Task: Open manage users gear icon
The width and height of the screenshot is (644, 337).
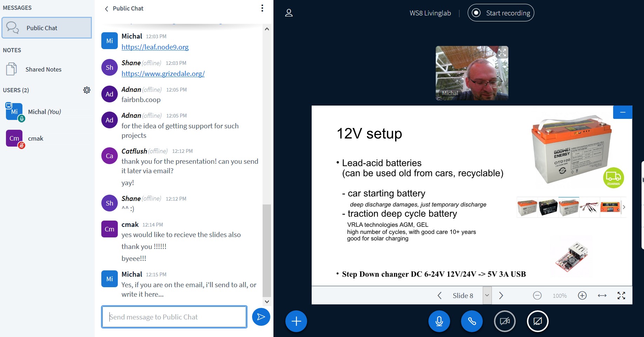Action: pyautogui.click(x=87, y=90)
